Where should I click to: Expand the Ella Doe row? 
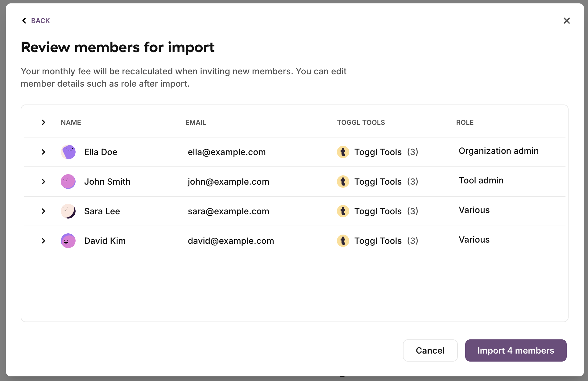43,152
